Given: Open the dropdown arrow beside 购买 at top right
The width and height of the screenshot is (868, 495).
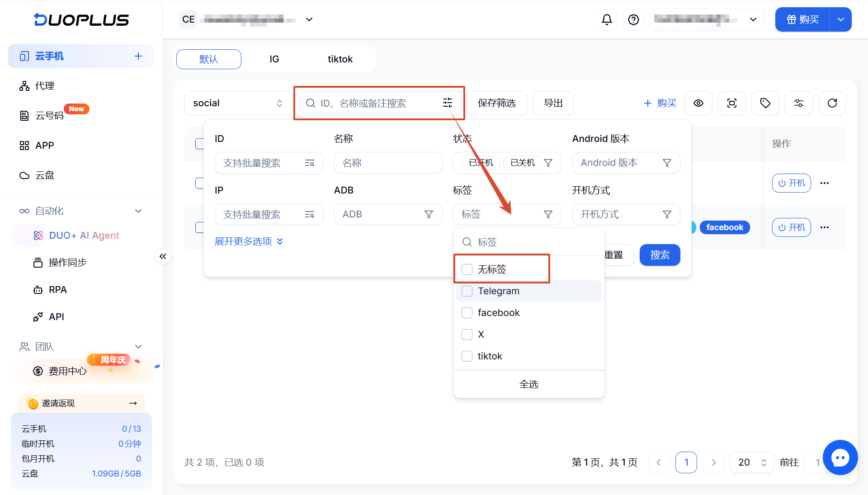Looking at the screenshot, I should pos(841,19).
